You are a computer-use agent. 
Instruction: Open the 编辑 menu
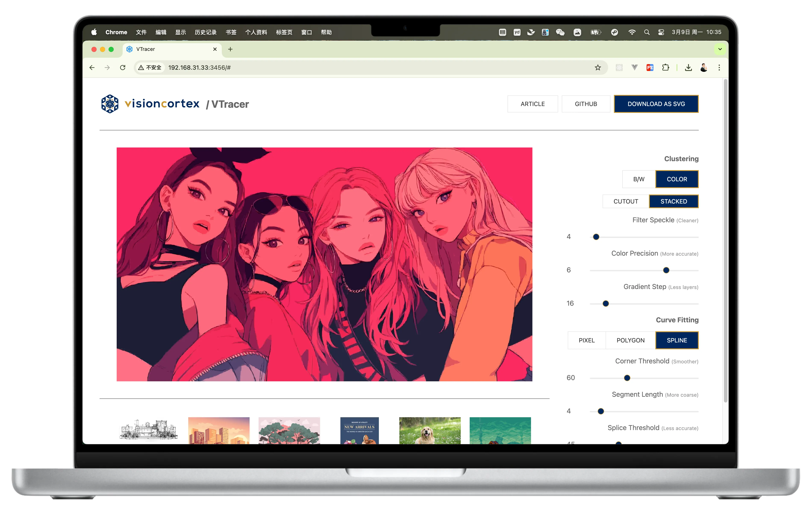161,32
